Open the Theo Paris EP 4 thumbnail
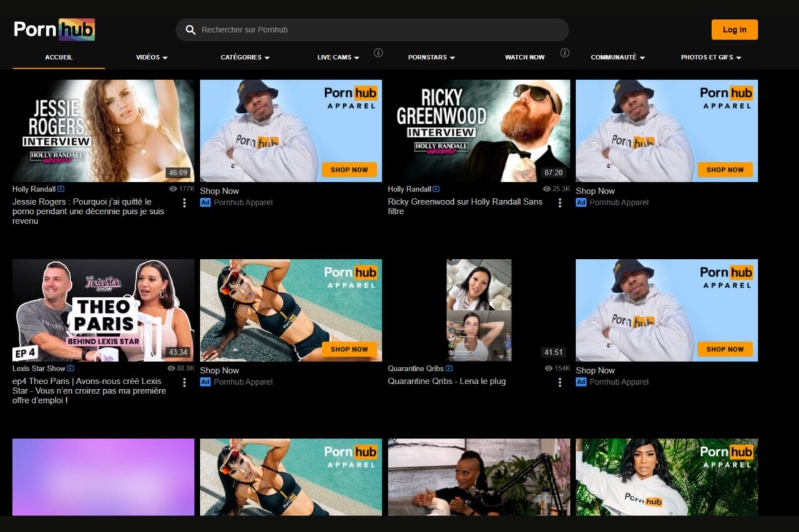The image size is (799, 532). tap(103, 310)
